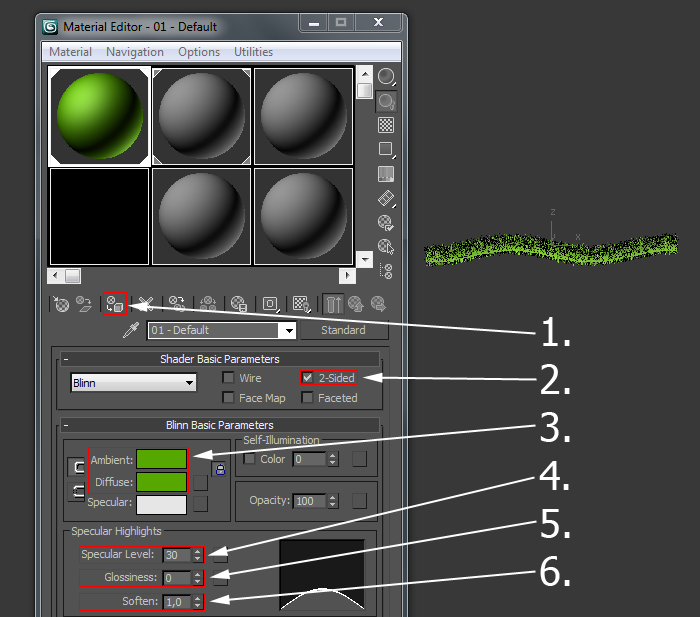700x617 pixels.
Task: Click the Opacity map button
Action: point(359,501)
